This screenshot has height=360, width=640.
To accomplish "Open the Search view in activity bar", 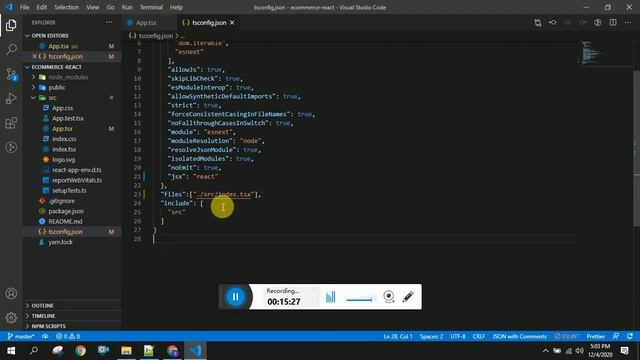I will coord(11,50).
